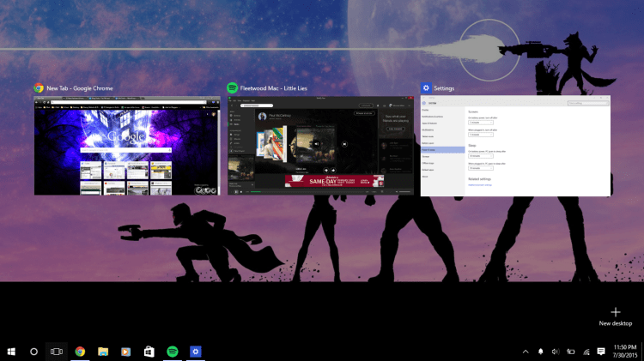The width and height of the screenshot is (644, 361).
Task: Open the volume speaker tray icon
Action: click(556, 352)
